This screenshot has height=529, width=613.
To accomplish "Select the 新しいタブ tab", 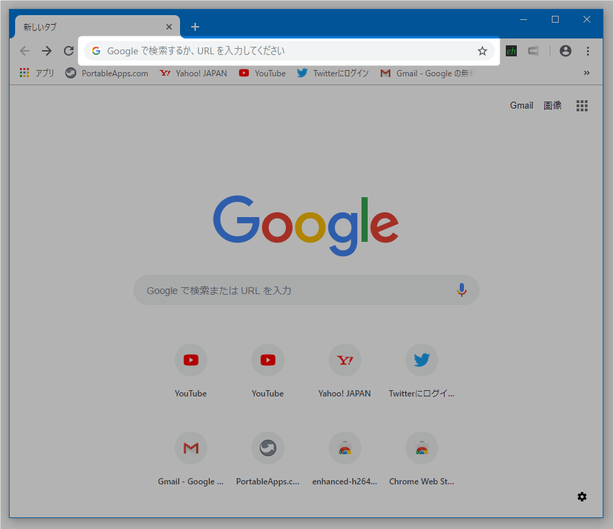I will pos(97,27).
